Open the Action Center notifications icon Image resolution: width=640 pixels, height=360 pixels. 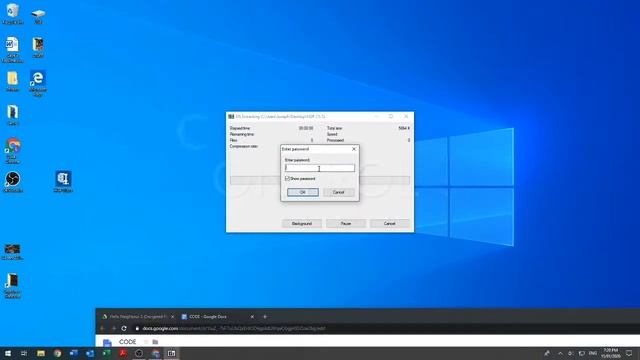click(629, 353)
